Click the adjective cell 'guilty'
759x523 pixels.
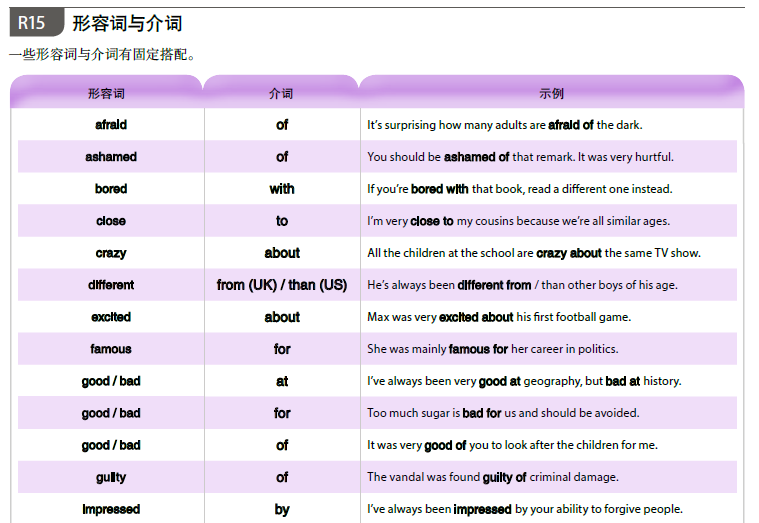[111, 477]
